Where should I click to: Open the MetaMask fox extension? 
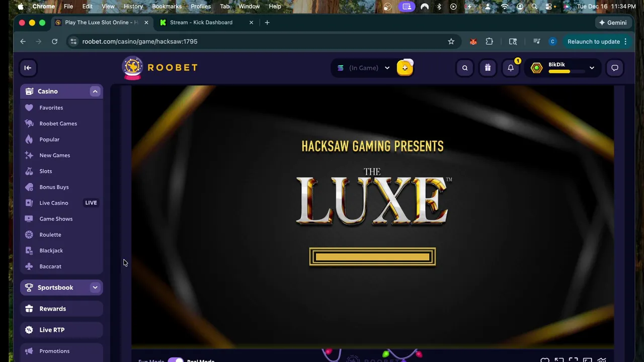tap(473, 42)
